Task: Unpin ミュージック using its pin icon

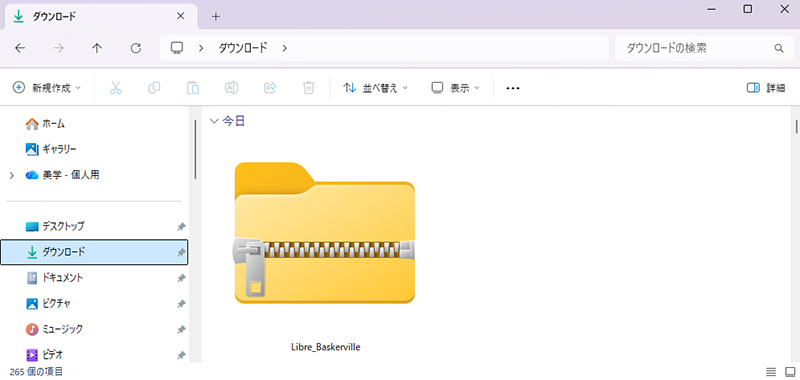Action: (x=181, y=330)
